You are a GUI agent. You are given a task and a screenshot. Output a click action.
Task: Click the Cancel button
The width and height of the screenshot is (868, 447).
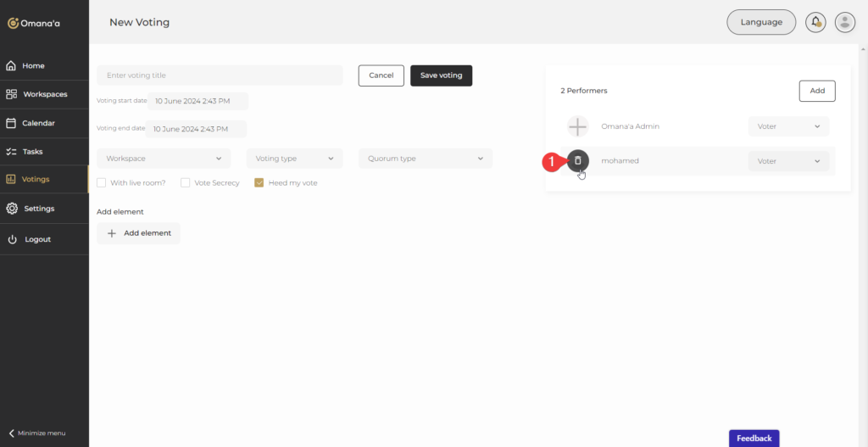pyautogui.click(x=381, y=75)
